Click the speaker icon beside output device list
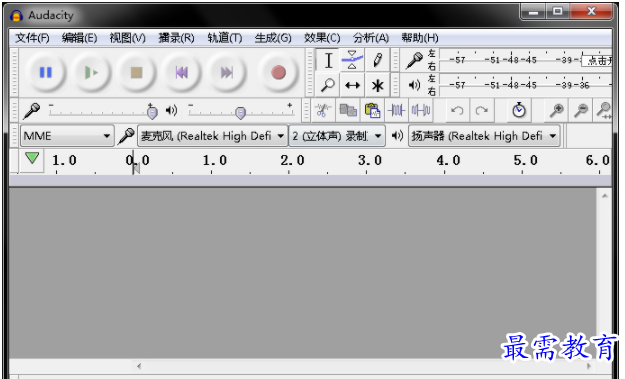The height and width of the screenshot is (379, 625). coord(397,136)
